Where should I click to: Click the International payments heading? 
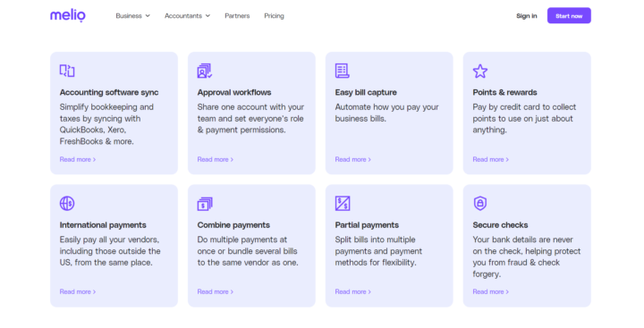coord(103,225)
